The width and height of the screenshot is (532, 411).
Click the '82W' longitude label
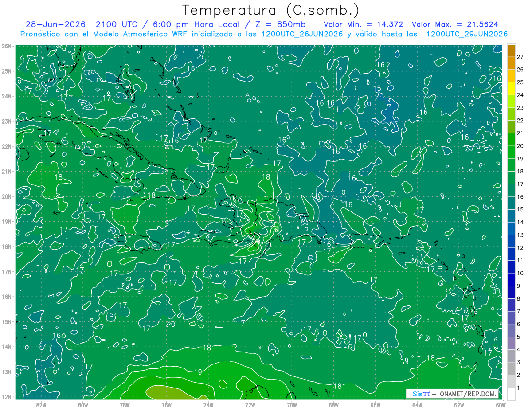pyautogui.click(x=41, y=405)
